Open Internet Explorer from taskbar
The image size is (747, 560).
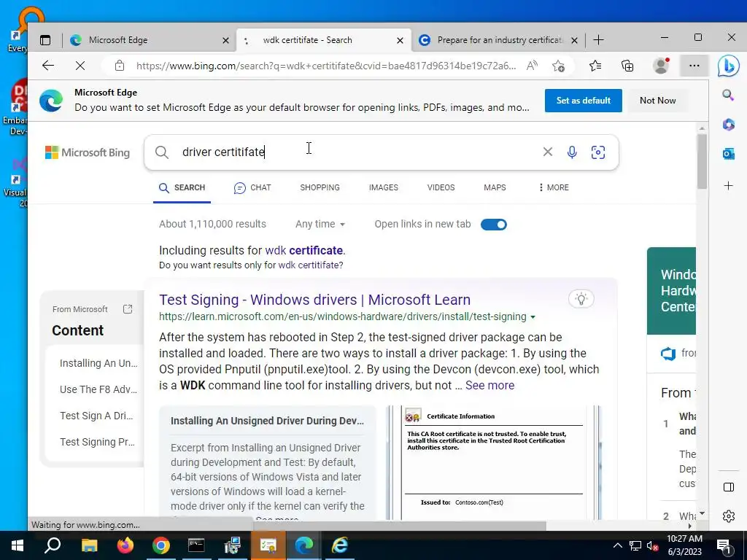click(x=340, y=545)
